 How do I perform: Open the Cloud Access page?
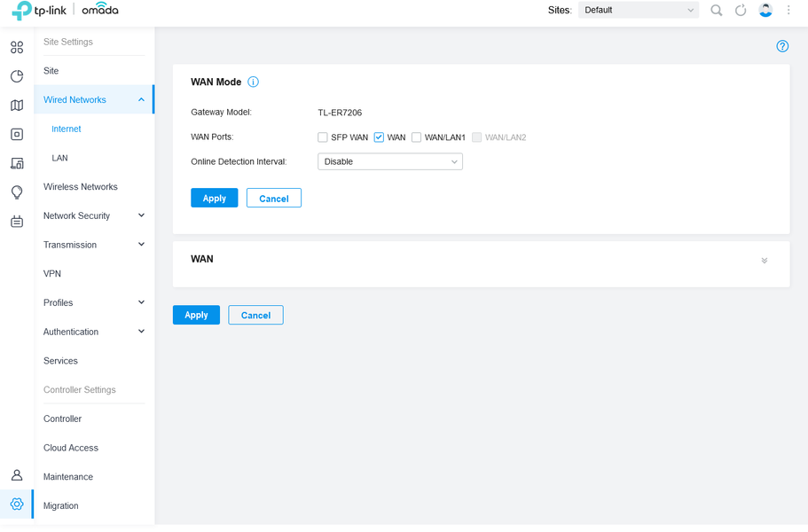pyautogui.click(x=71, y=448)
